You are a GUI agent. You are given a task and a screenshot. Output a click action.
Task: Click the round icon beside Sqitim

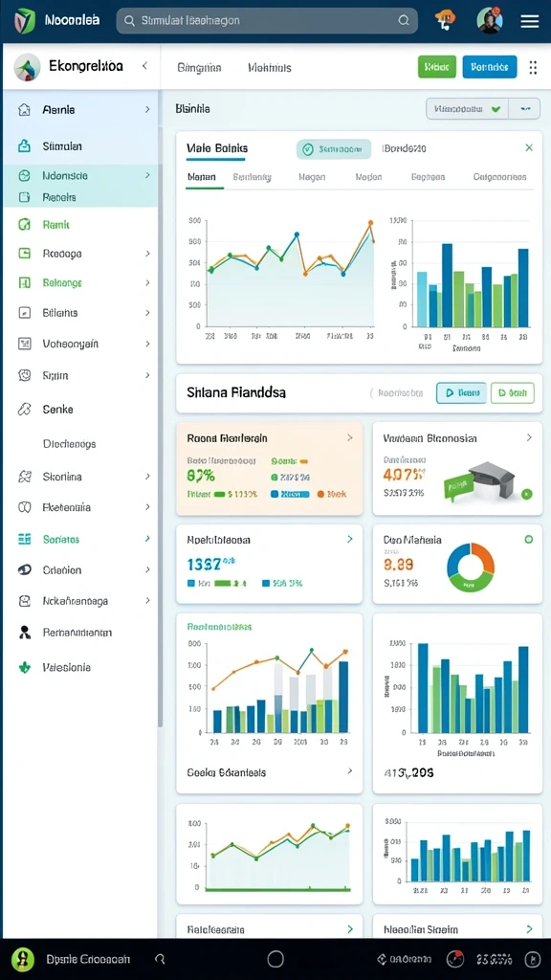click(x=24, y=375)
